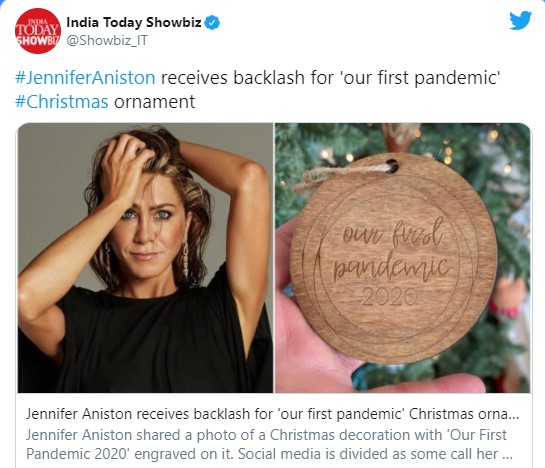This screenshot has width=545, height=468.
Task: Click the wooden ornament photo
Action: pyautogui.click(x=403, y=258)
